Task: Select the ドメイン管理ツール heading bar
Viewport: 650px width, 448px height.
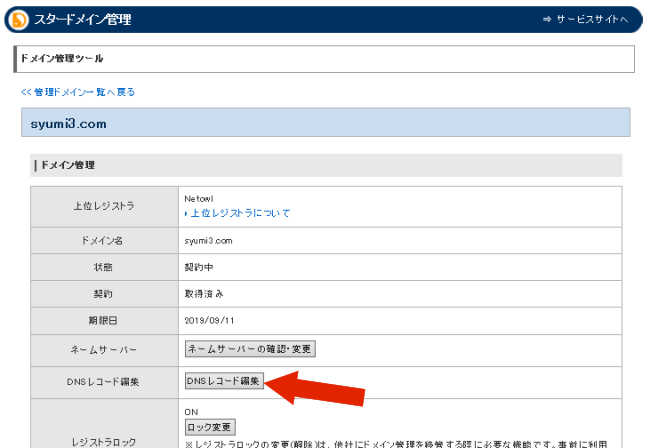Action: (x=325, y=59)
